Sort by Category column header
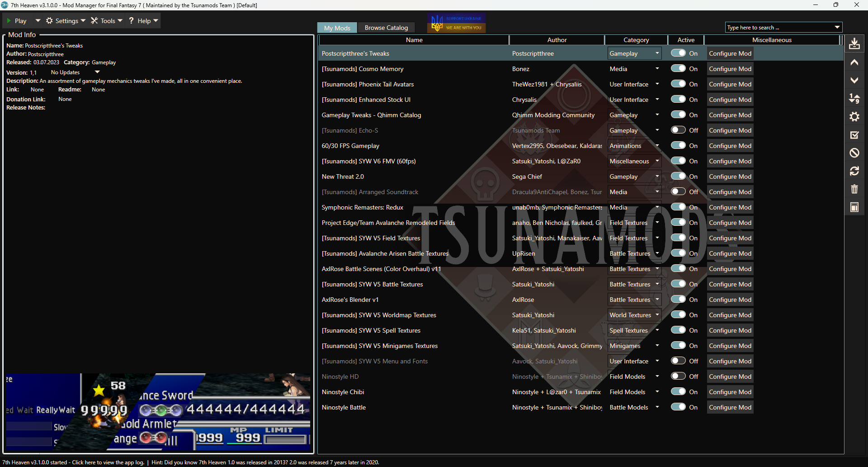Screen dimensions: 868x467 636,40
